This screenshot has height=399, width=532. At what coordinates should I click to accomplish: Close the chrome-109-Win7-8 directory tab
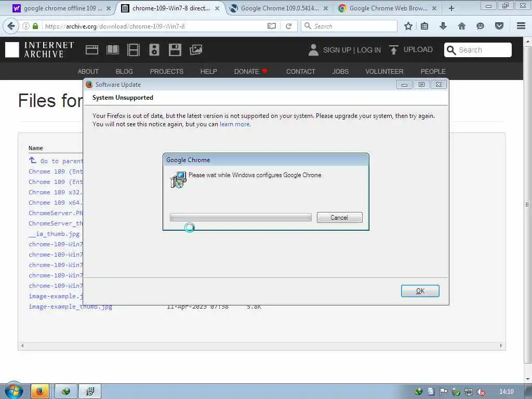point(217,8)
